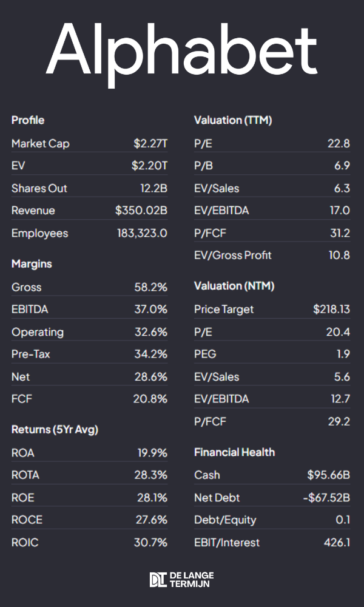
Task: Click the PEG row label
Action: click(205, 354)
